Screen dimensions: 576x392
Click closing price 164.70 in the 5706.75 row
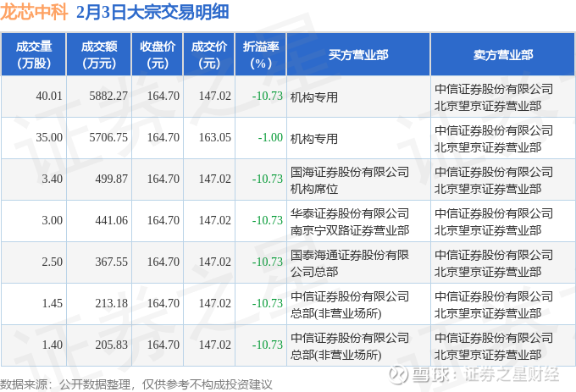click(163, 138)
